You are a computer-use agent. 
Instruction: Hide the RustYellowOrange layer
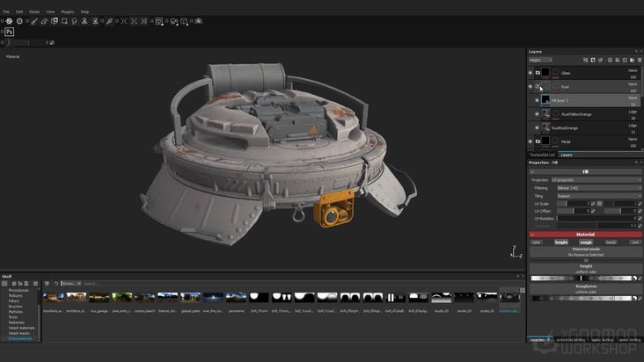pos(537,114)
